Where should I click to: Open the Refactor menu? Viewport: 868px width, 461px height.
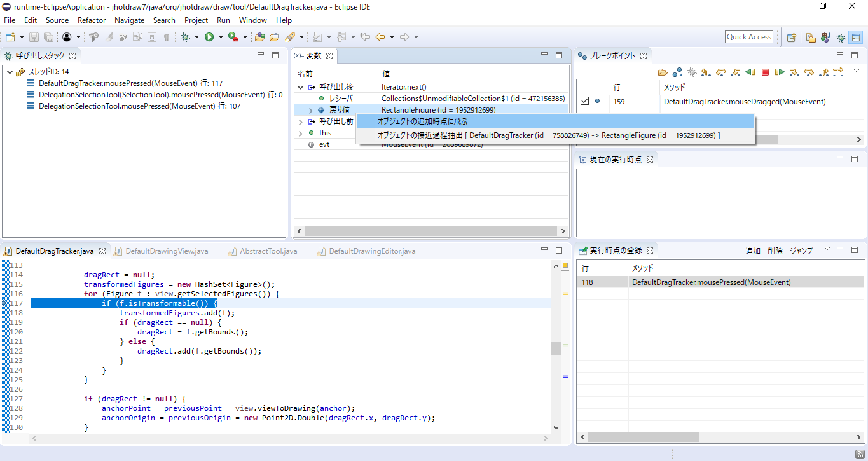pos(92,20)
